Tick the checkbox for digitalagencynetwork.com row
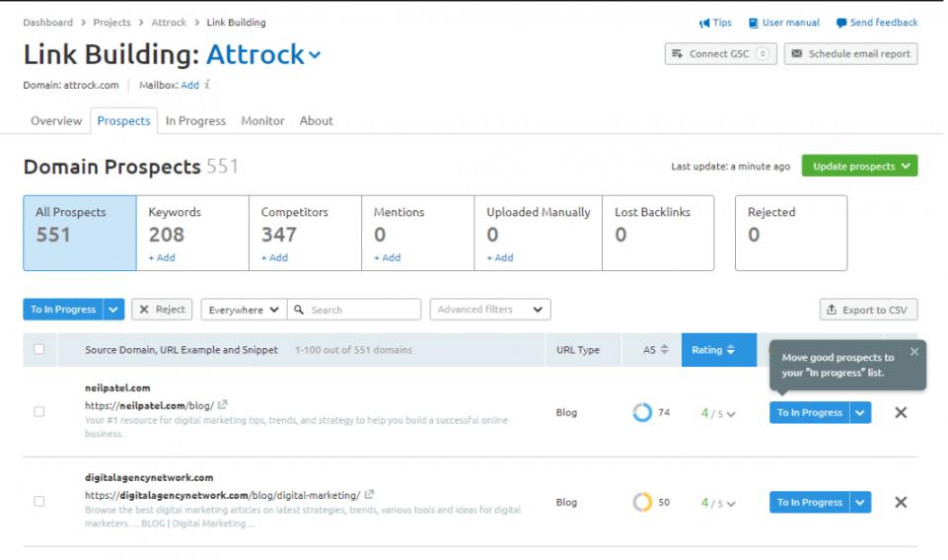This screenshot has width=948, height=560. point(39,502)
